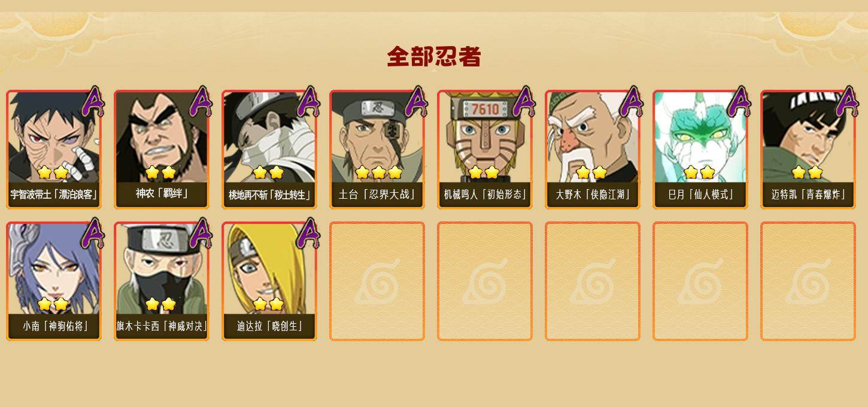
Task: Open the 神农「羁绊」 ninja portrait
Action: (x=162, y=149)
